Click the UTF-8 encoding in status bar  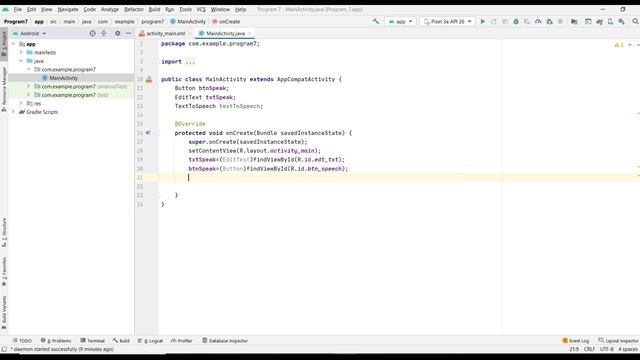(x=607, y=349)
